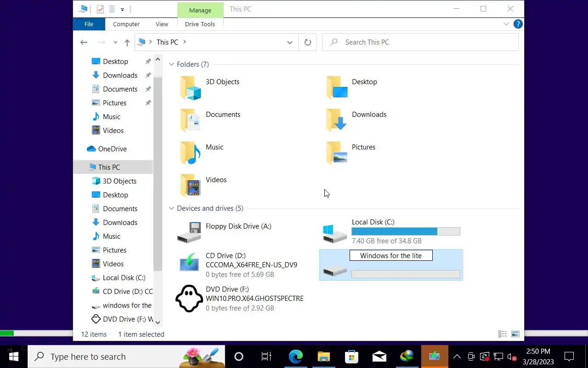Show hidden system tray icons
The width and height of the screenshot is (588, 368).
point(457,356)
